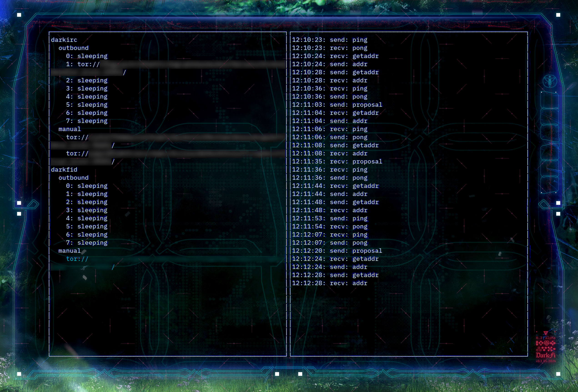Click log line "12:11:03: send: proposal"
The image size is (578, 392).
337,105
